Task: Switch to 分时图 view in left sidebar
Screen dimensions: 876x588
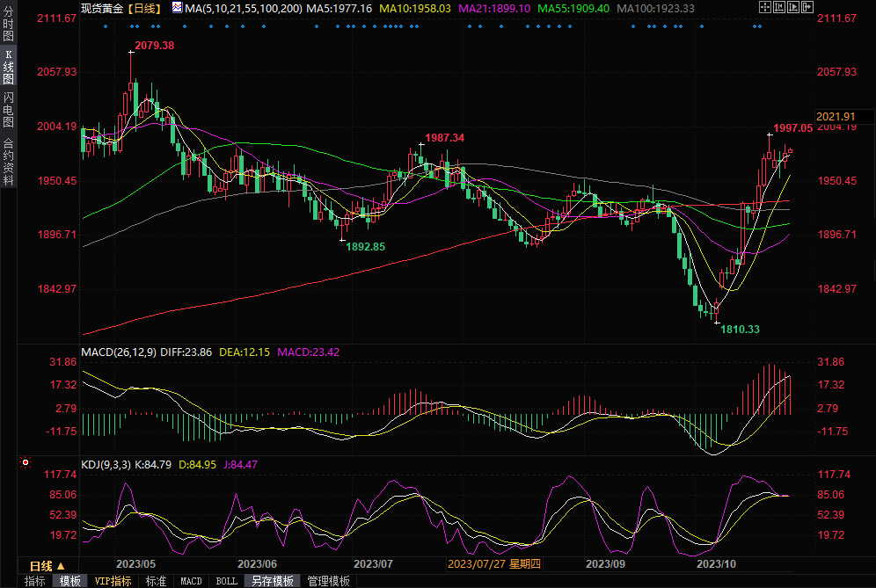Action: 8,27
